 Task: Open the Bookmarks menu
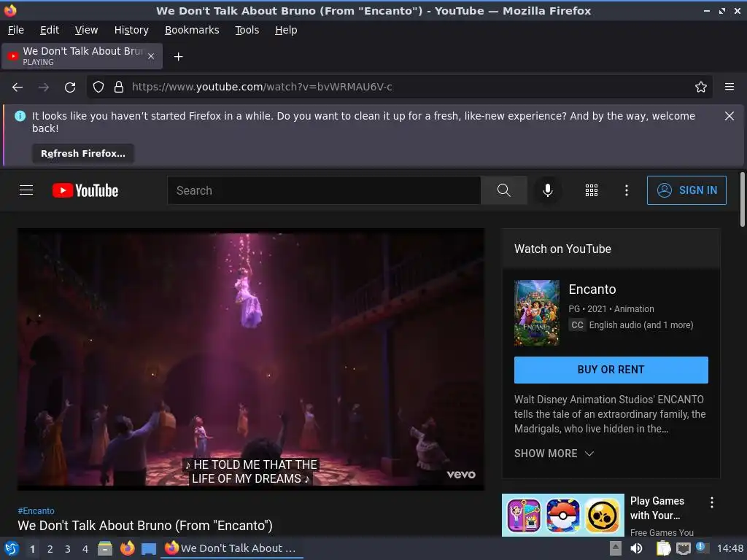pyautogui.click(x=192, y=30)
